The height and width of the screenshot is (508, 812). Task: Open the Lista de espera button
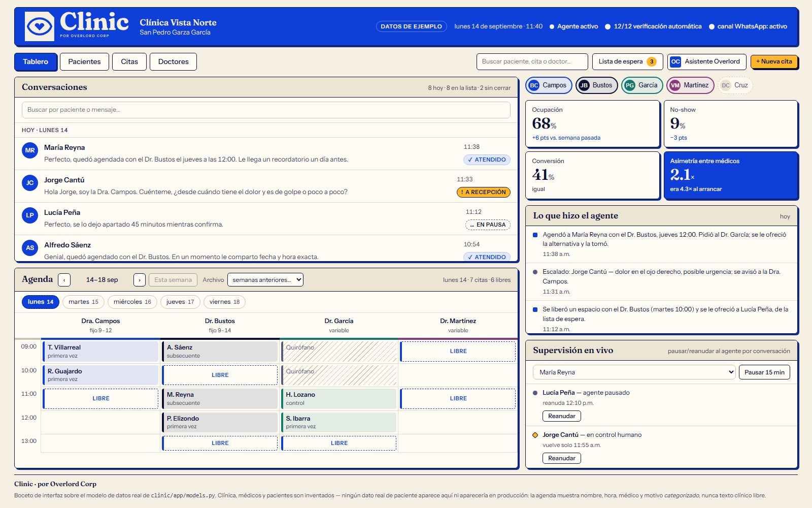[x=627, y=61]
